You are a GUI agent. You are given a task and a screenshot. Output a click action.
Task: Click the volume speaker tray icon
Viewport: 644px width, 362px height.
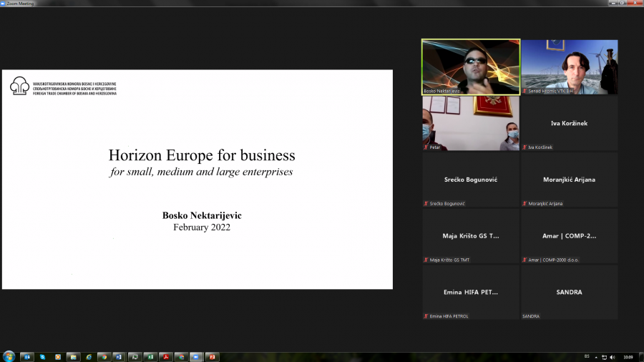(613, 357)
